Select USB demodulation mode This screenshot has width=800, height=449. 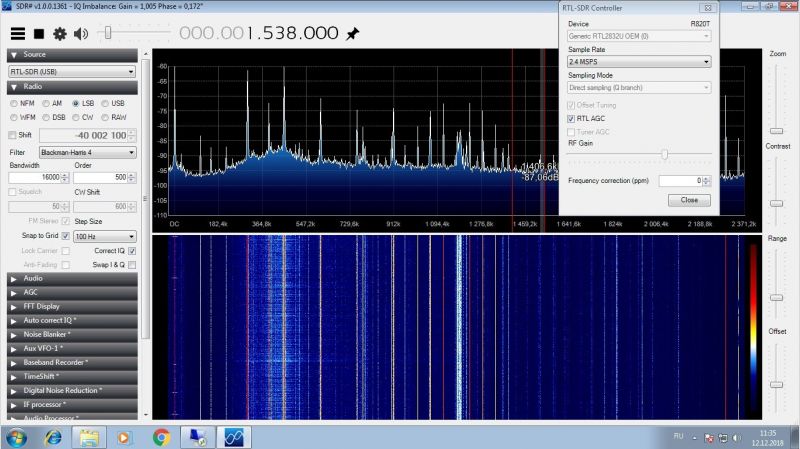(113, 103)
